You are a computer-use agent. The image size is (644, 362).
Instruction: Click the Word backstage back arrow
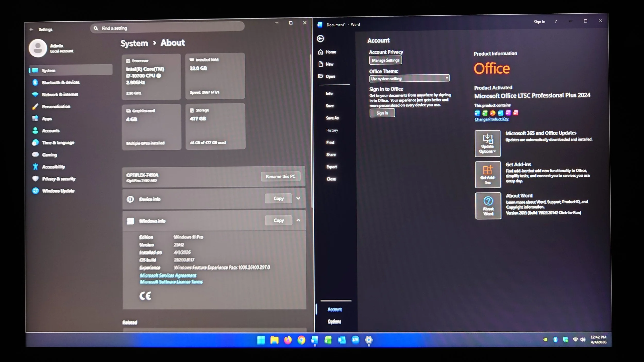point(320,39)
